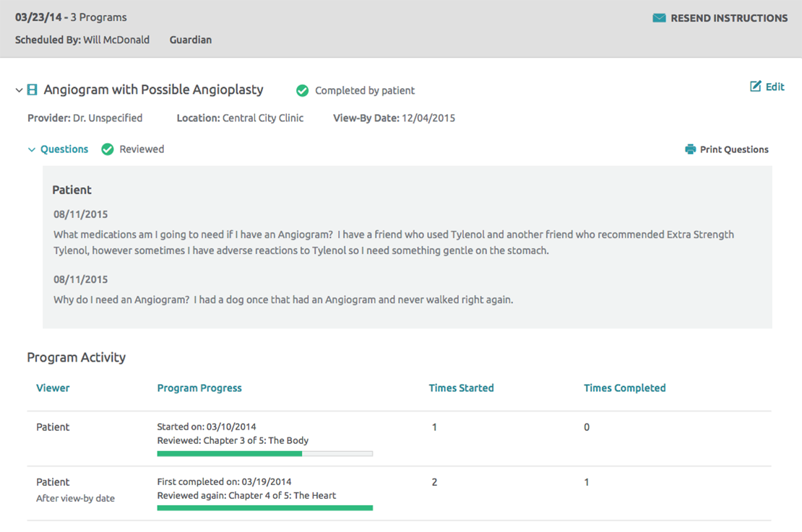This screenshot has height=532, width=802.
Task: Click the envelope icon beside Resend Instructions
Action: (659, 18)
